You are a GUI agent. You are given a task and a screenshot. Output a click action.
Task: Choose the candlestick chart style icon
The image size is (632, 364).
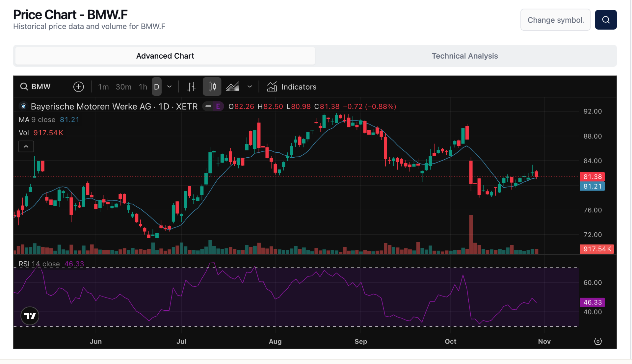[212, 87]
